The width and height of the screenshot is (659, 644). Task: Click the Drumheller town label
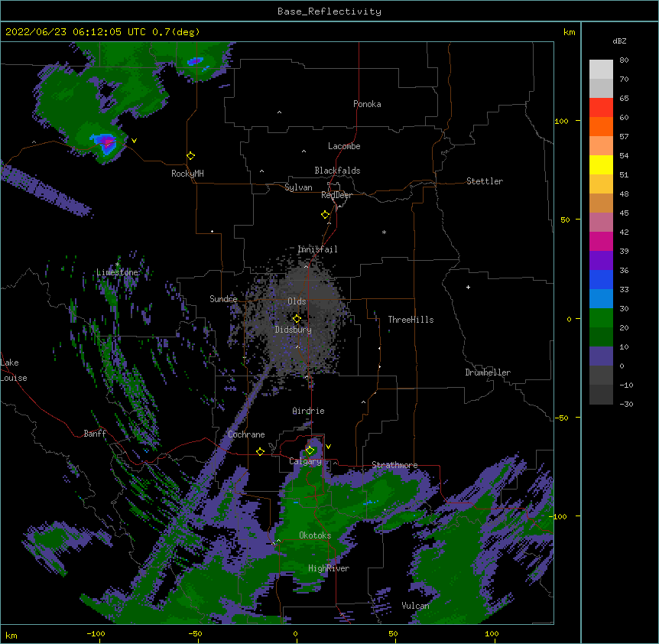click(x=488, y=372)
